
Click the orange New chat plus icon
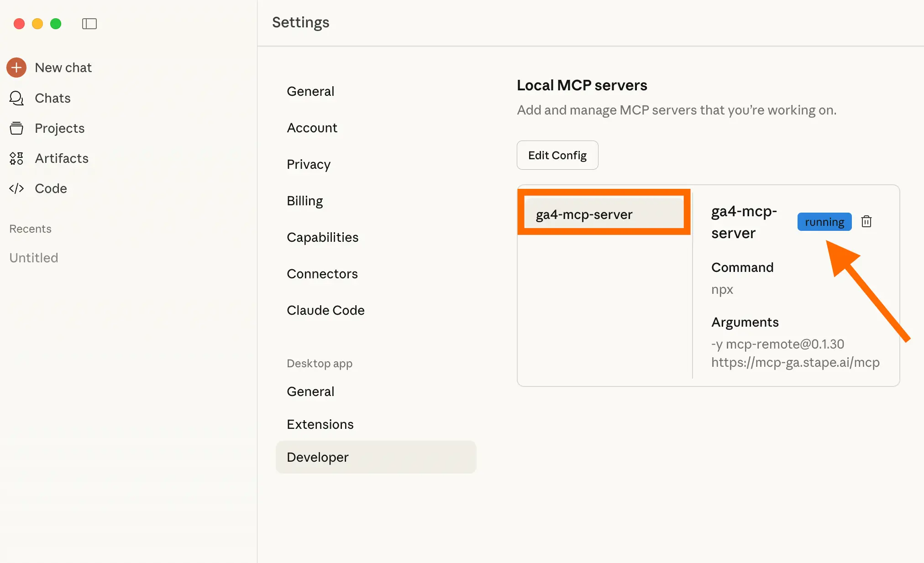point(16,68)
